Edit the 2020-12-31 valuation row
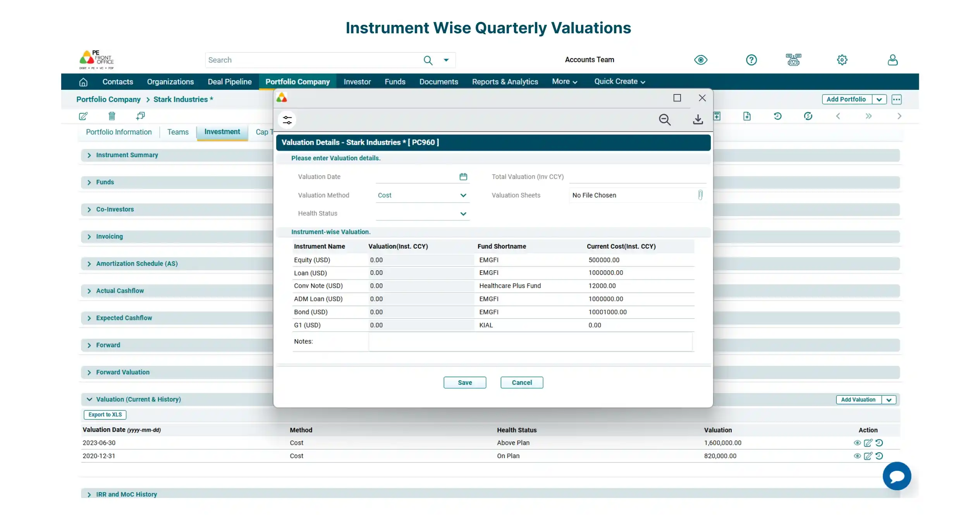 pos(868,456)
